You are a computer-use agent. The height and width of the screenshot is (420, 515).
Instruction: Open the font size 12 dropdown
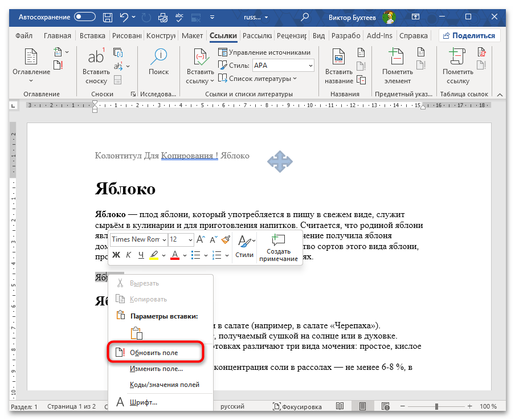click(190, 239)
